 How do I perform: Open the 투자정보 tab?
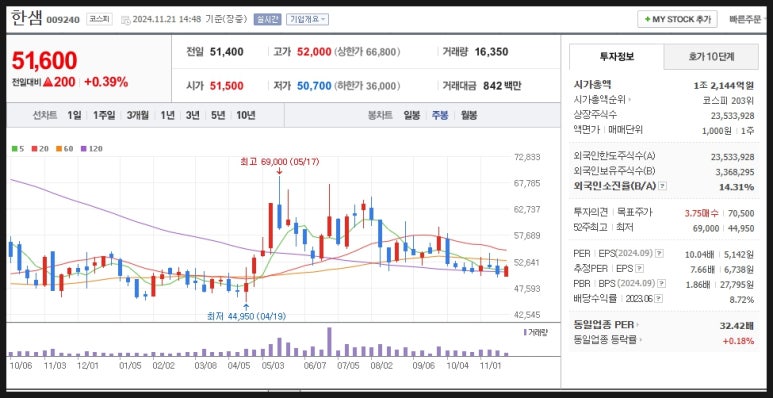[x=617, y=57]
